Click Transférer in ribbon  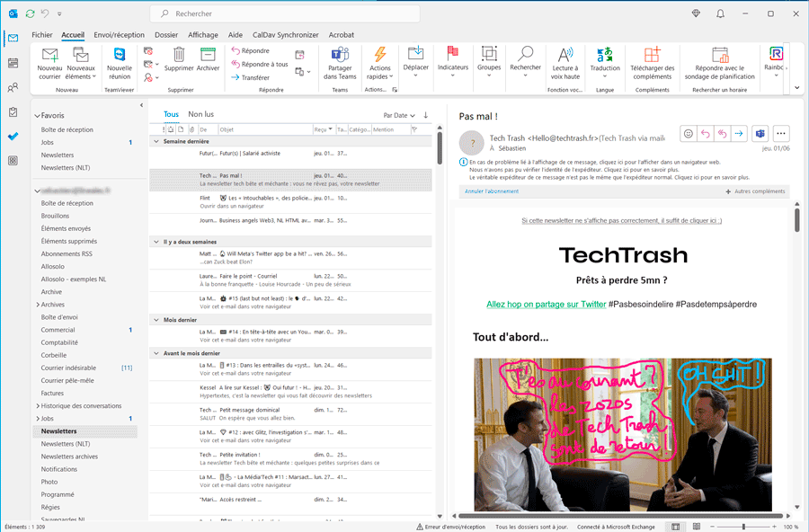pyautogui.click(x=251, y=77)
